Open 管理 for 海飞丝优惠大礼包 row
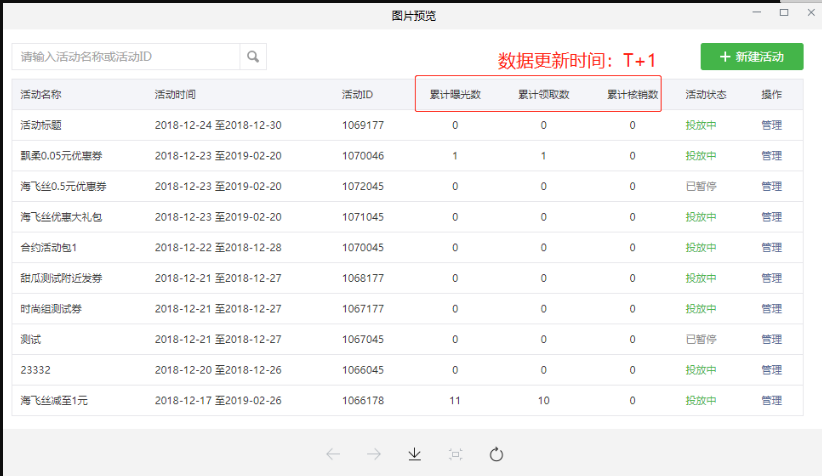The width and height of the screenshot is (822, 476). pyautogui.click(x=772, y=217)
